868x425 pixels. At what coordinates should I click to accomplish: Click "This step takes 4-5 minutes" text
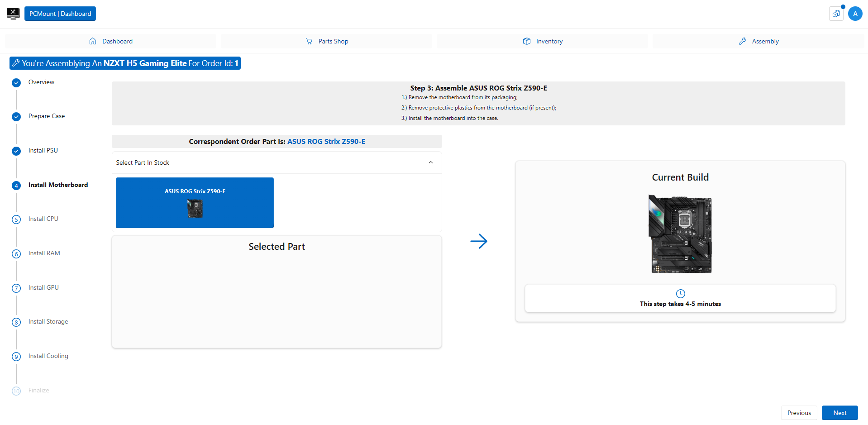click(680, 304)
